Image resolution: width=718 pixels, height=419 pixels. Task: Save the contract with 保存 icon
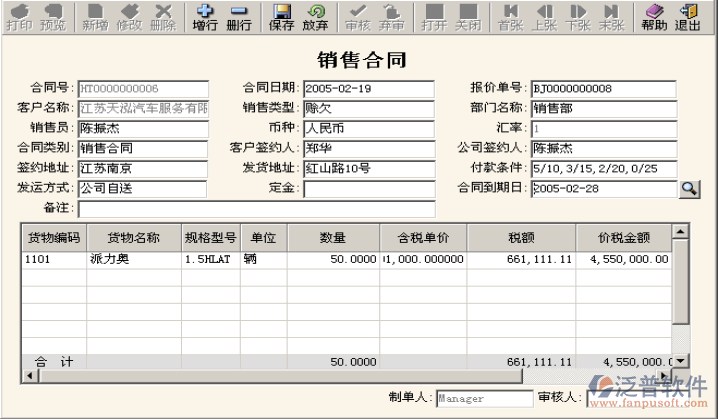[282, 17]
